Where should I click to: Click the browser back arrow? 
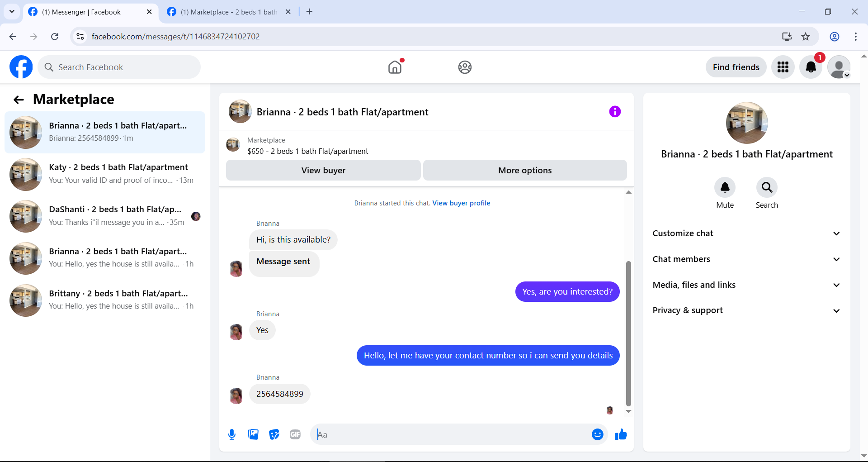[13, 37]
